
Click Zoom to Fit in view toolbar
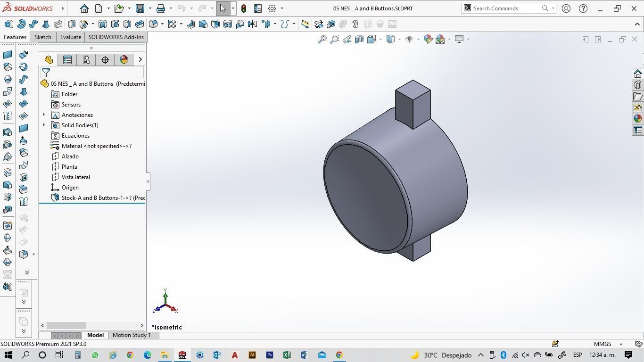[322, 39]
